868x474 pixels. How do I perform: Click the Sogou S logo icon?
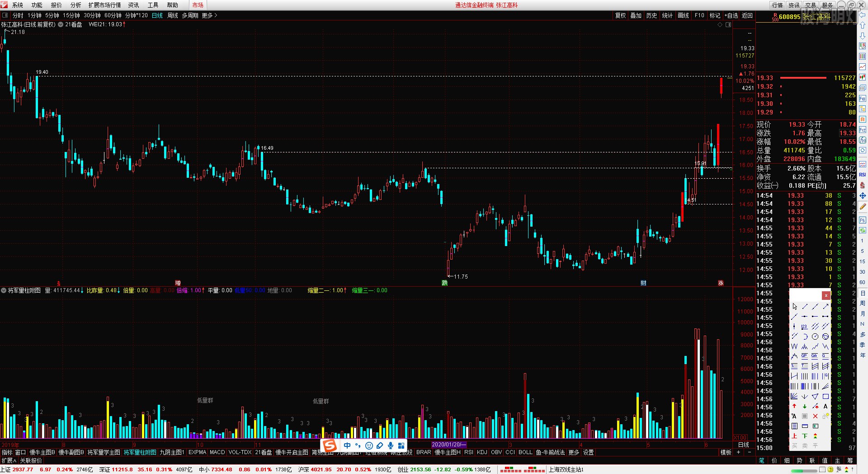[x=330, y=446]
